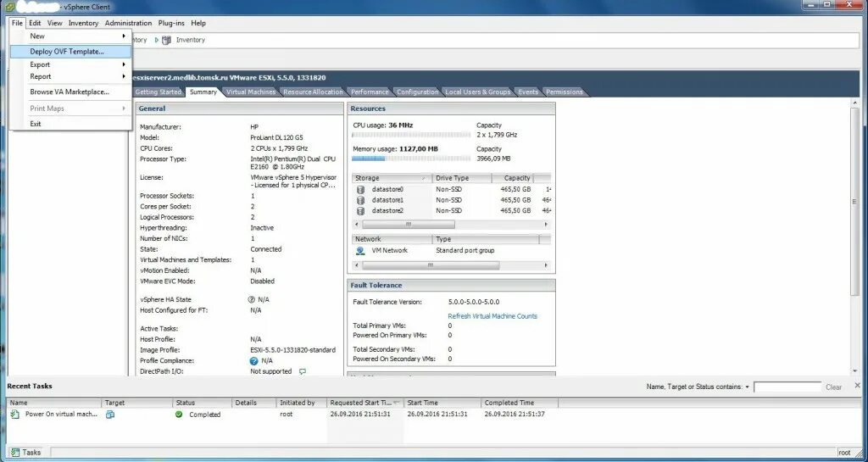Click the Standard port group cell
Image resolution: width=868 pixels, height=462 pixels.
pos(465,251)
